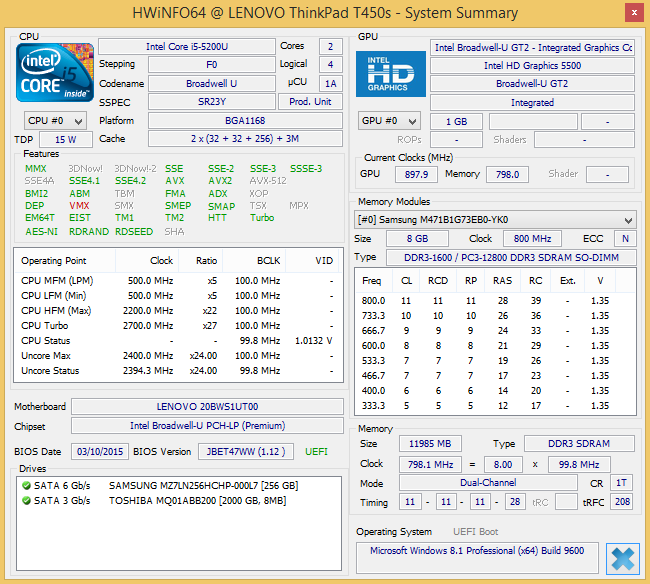Click the ECC N indicator field
The image size is (650, 584).
tap(625, 239)
